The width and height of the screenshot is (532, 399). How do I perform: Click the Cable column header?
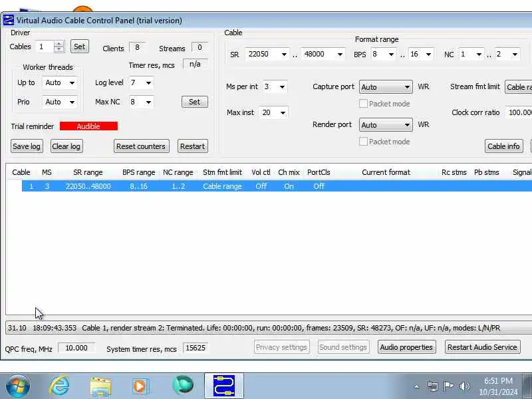point(21,172)
